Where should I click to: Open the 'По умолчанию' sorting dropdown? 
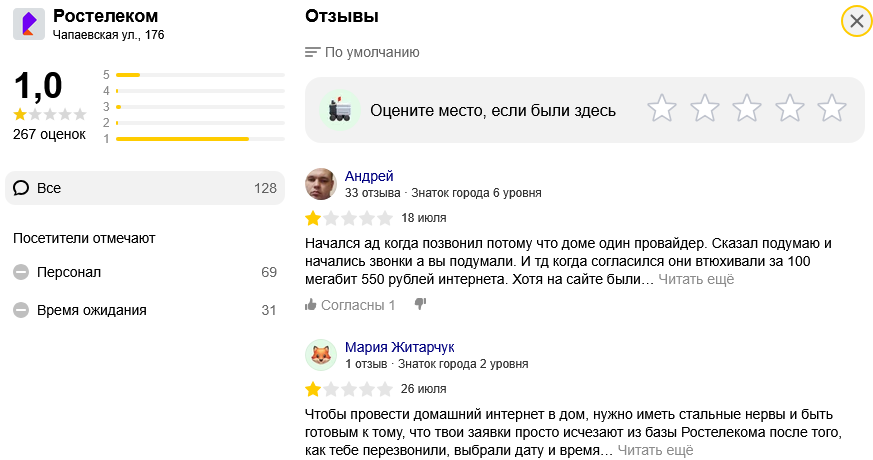tap(362, 52)
